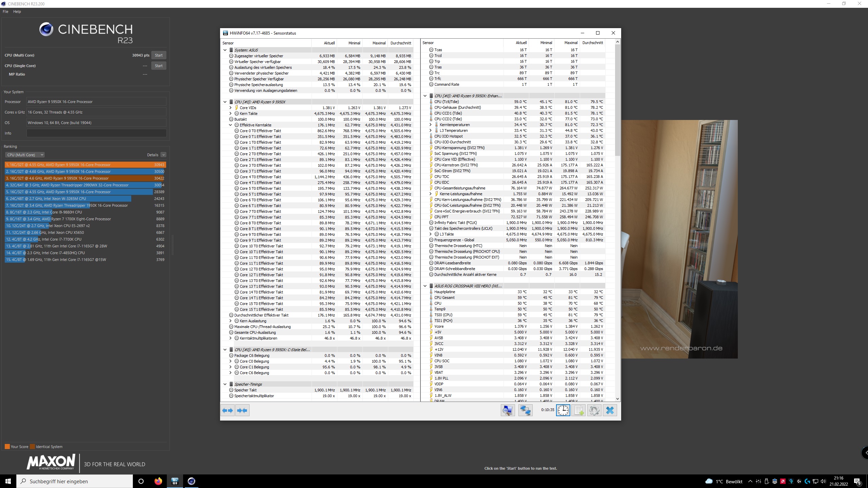Click the log file sheet icon
Image resolution: width=868 pixels, height=488 pixels.
pos(579,410)
